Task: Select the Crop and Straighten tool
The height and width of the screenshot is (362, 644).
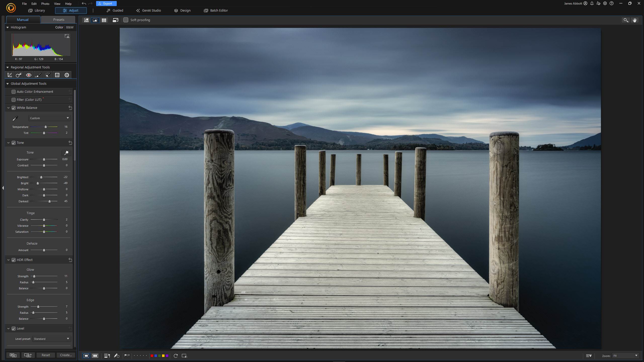Action: 10,75
